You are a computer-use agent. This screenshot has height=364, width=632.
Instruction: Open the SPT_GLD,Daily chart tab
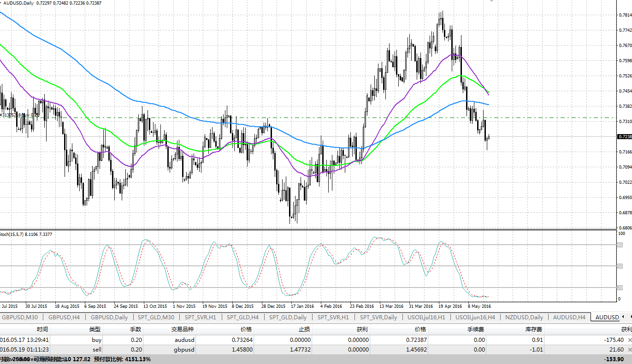[288, 317]
